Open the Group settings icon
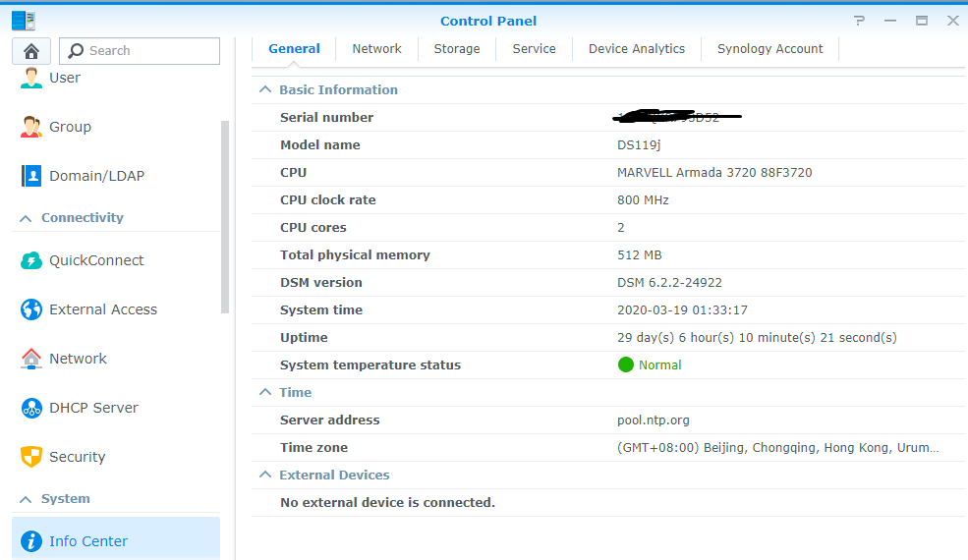The image size is (968, 560). (x=30, y=127)
